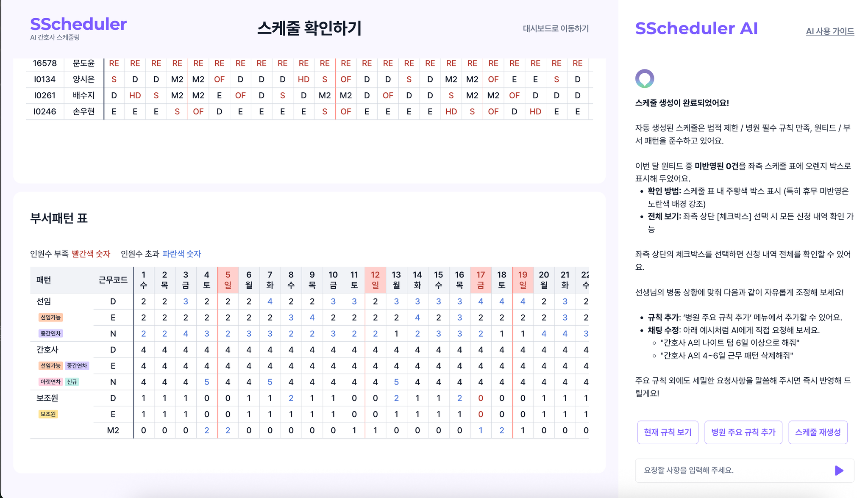The image size is (868, 498).
Task: Click the 신규 tag under 간호사
Action: (72, 382)
